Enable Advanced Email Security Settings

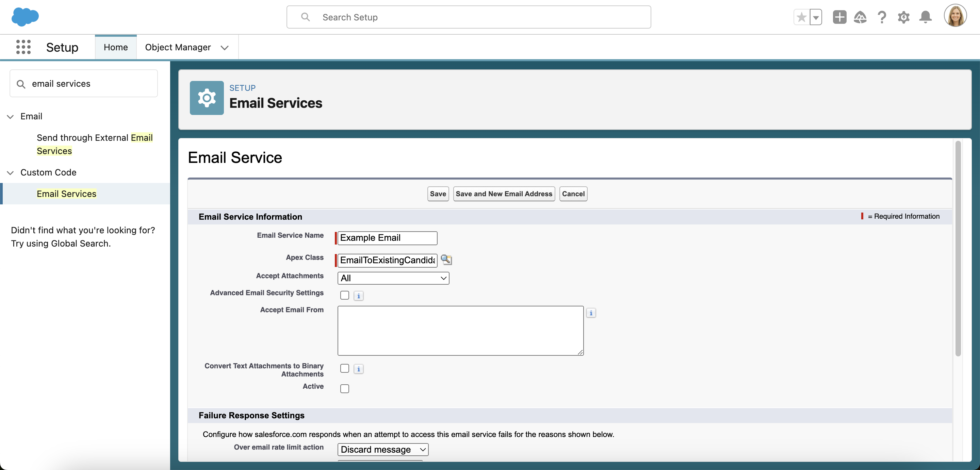(x=344, y=294)
